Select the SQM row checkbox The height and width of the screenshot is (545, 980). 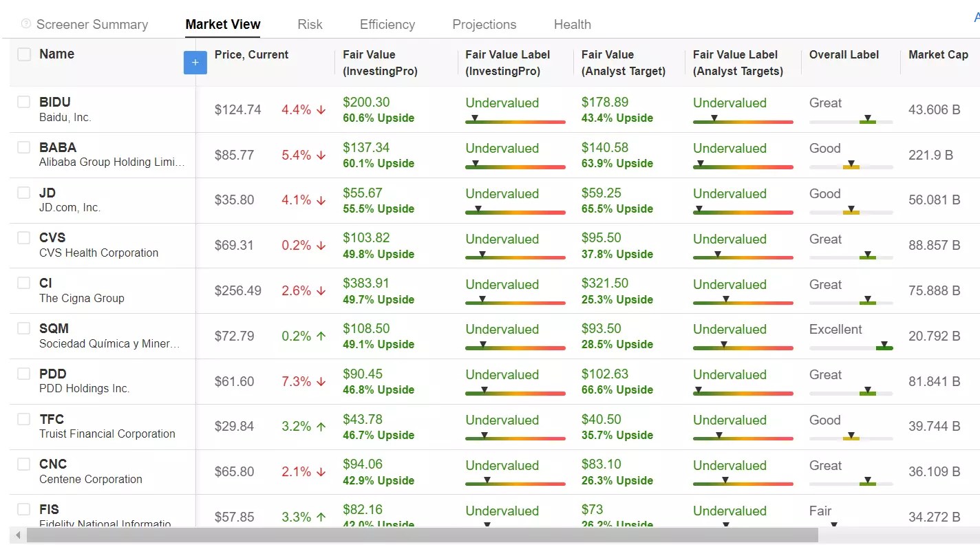point(24,328)
